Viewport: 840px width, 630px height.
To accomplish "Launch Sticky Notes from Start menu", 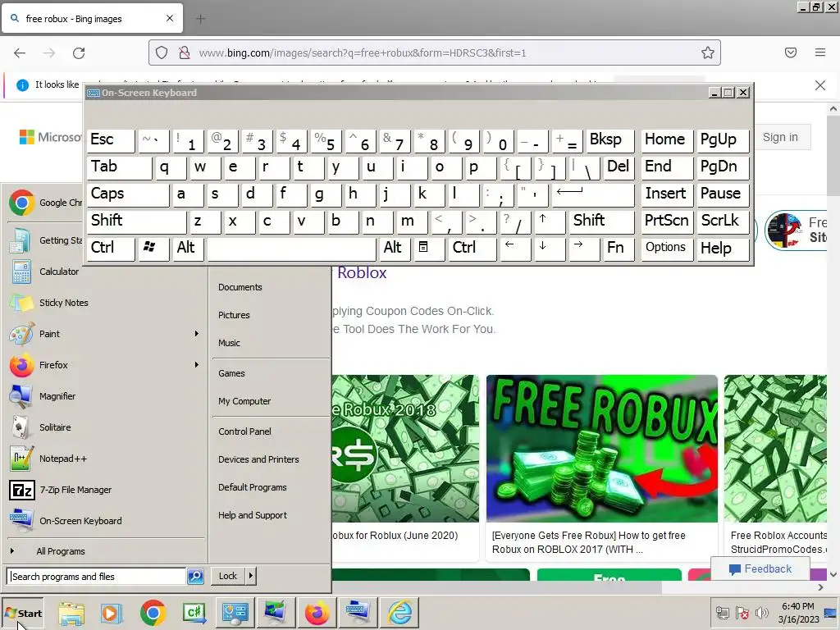I will [x=104, y=303].
